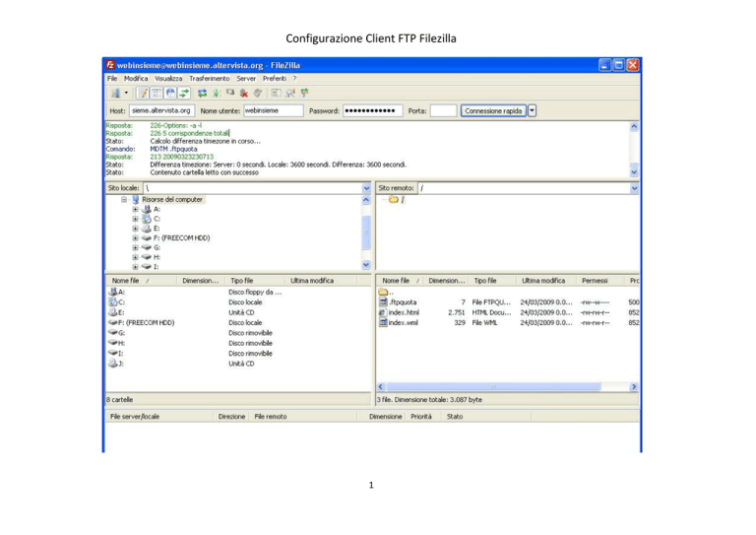Click the cancel current operation icon
This screenshot has width=756, height=535.
point(229,93)
